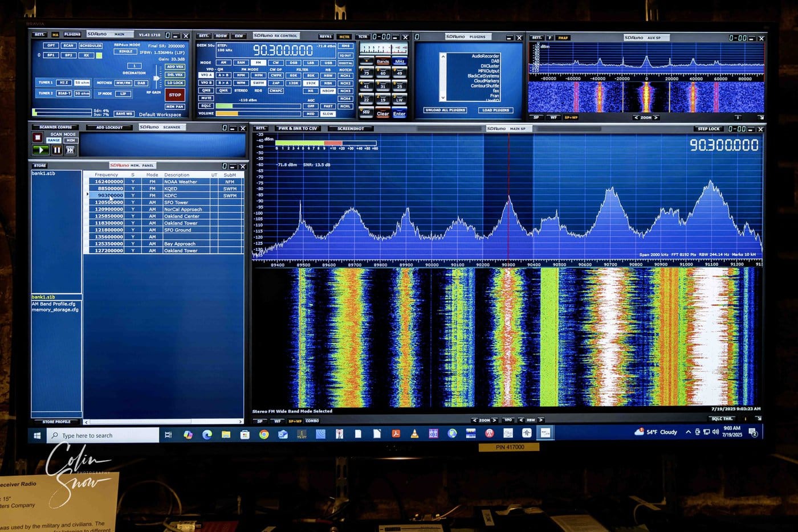Click the SCREENSHOT button in MAIN SP
798x532 pixels.
tap(351, 129)
